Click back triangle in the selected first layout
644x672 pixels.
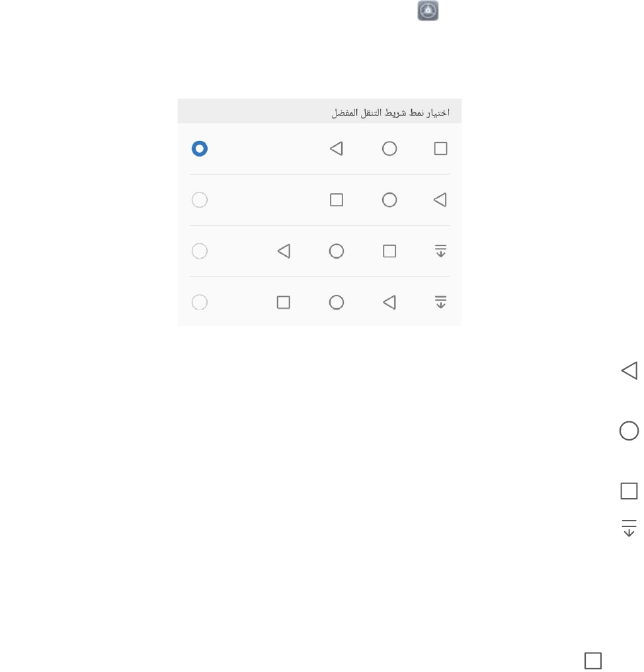[337, 149]
